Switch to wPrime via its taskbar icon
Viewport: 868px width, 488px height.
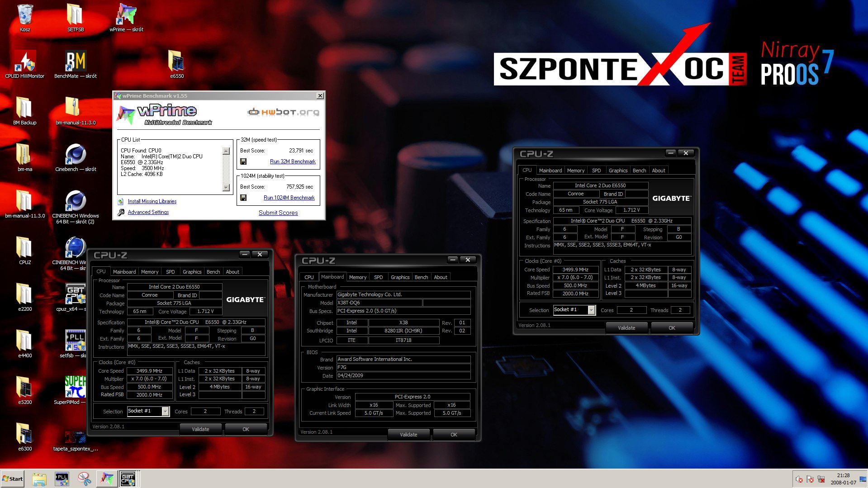(x=107, y=479)
